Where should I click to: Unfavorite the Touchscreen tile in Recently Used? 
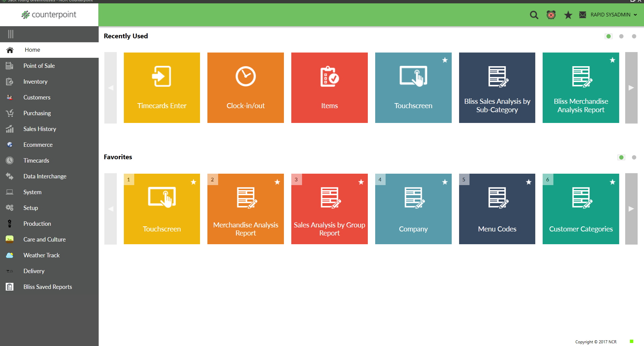coord(445,60)
